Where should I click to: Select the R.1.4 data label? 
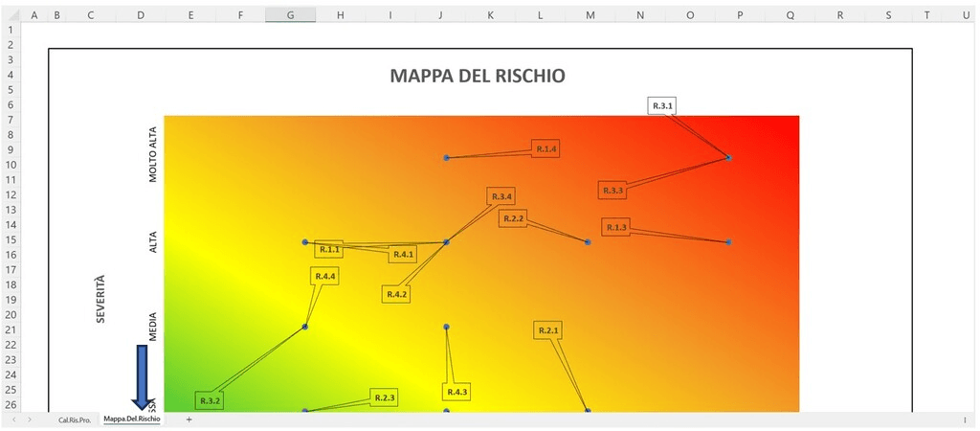pos(546,148)
